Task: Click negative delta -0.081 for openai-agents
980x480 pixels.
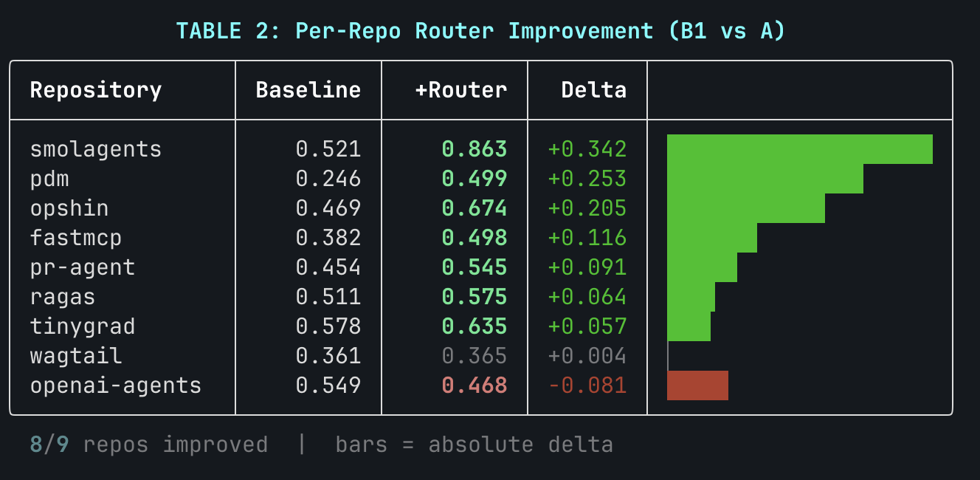Action: coord(587,385)
